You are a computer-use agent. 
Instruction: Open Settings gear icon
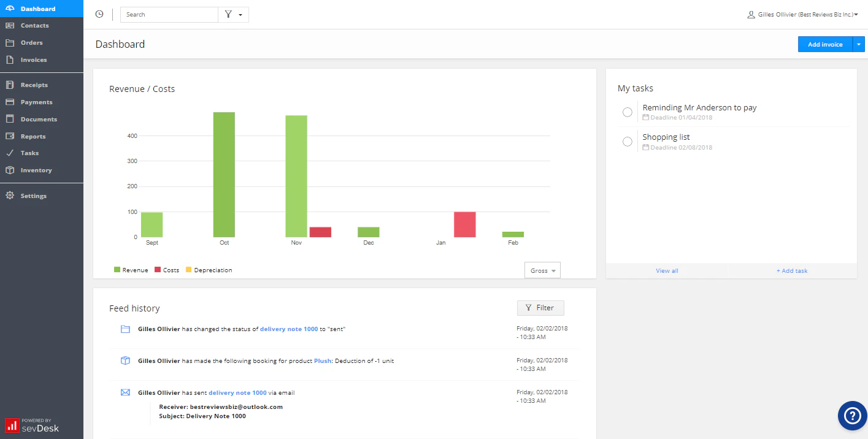pos(10,196)
